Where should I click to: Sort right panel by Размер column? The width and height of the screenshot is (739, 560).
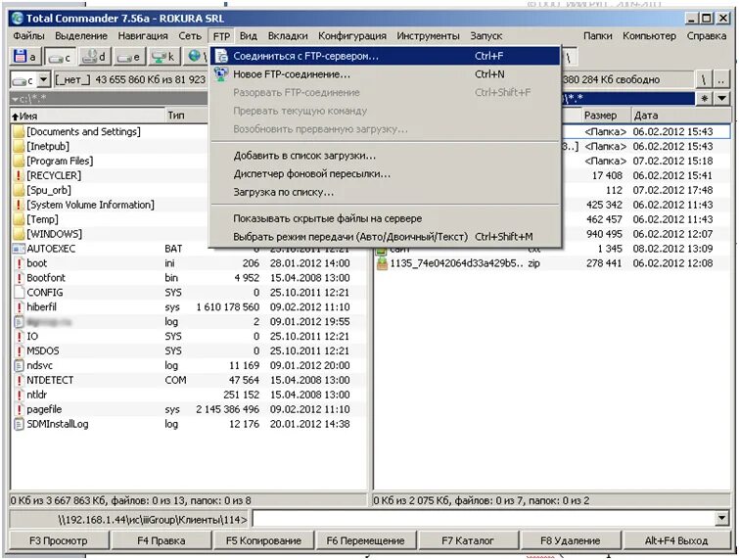point(604,116)
